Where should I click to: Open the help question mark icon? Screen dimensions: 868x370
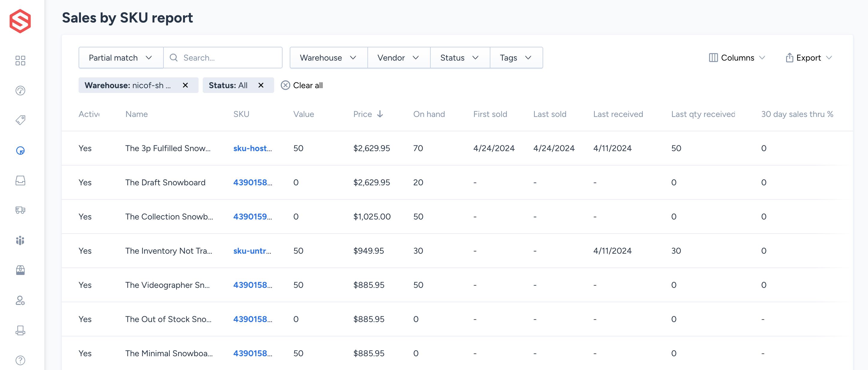(x=20, y=360)
